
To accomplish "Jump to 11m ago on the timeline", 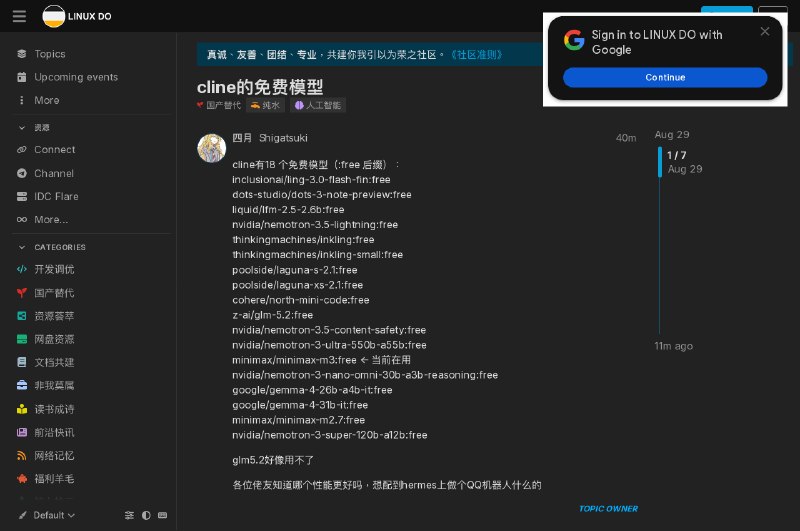I will (673, 346).
